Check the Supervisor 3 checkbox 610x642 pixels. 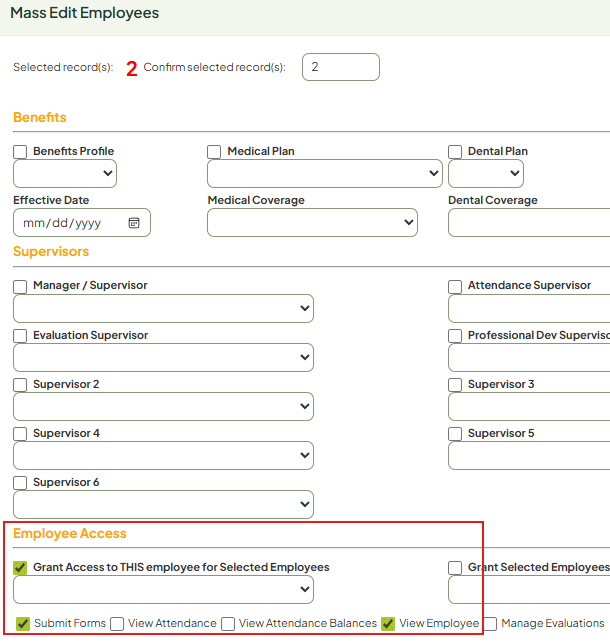tap(455, 385)
